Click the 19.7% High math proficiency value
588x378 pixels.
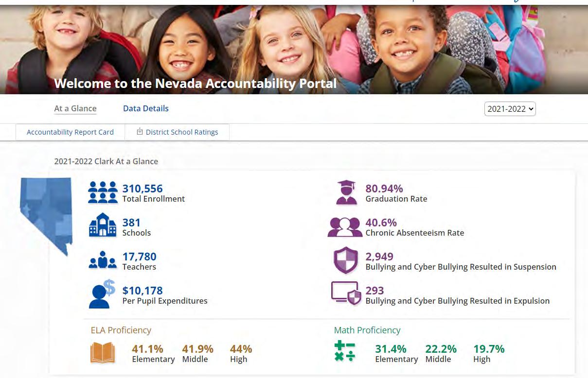point(489,349)
